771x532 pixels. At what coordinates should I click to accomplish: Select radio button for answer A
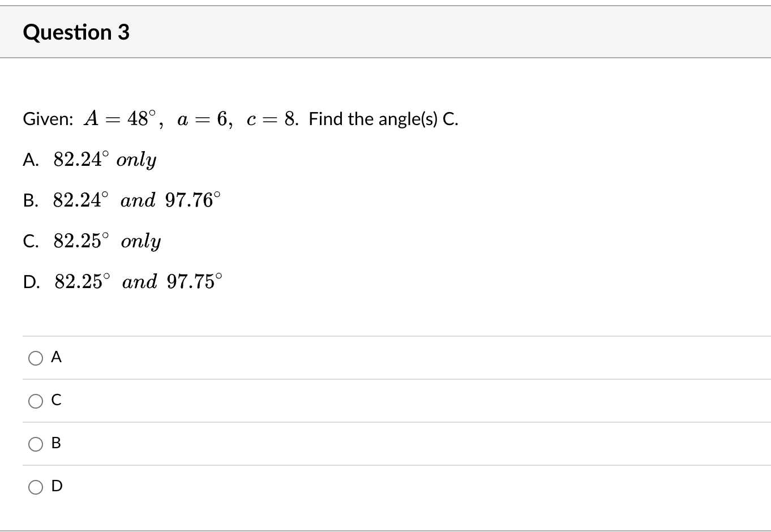click(x=36, y=358)
